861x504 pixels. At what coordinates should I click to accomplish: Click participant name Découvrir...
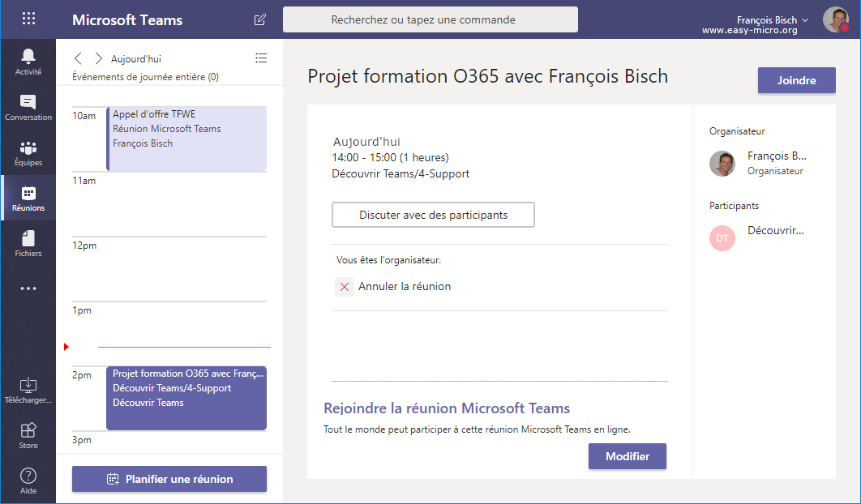pyautogui.click(x=775, y=231)
